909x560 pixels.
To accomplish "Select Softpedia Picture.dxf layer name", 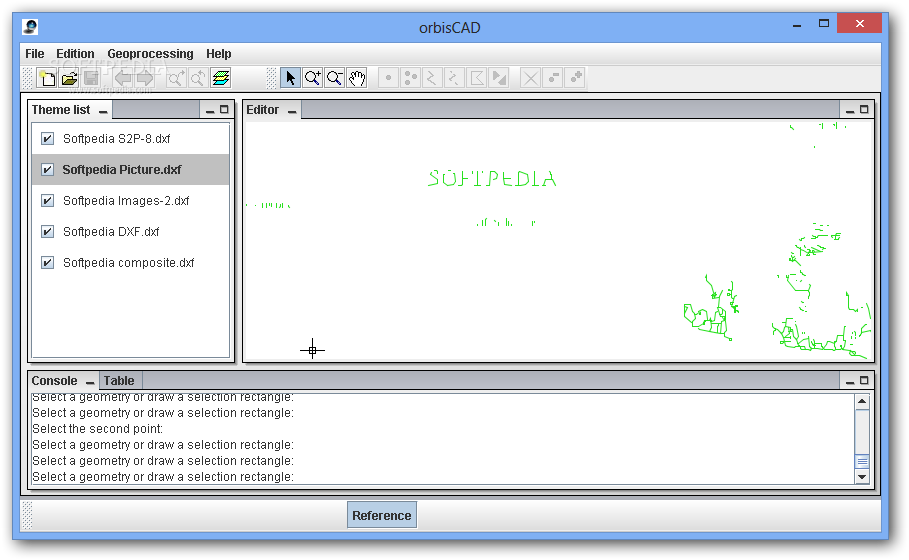I will (x=122, y=169).
